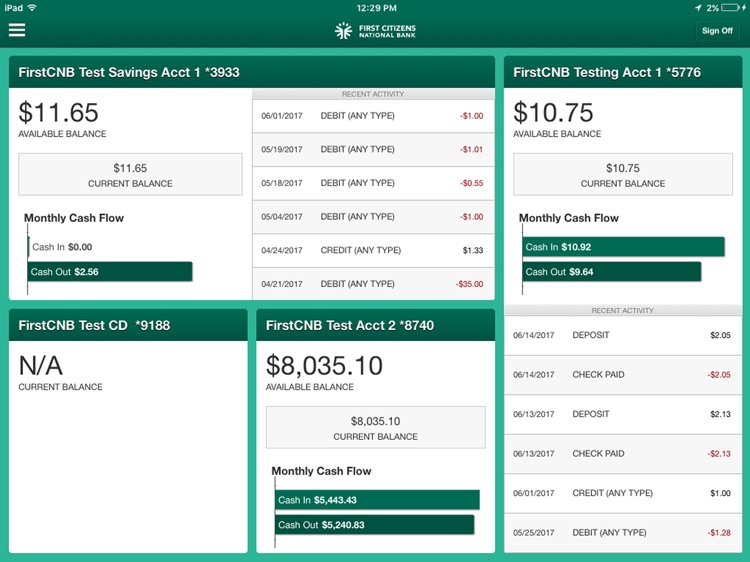Tap the N/A current balance of Test CD
750x562 pixels.
pos(41,366)
